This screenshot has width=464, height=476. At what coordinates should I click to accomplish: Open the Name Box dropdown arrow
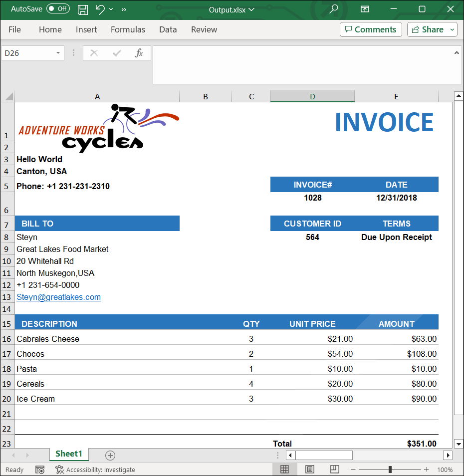coord(58,53)
